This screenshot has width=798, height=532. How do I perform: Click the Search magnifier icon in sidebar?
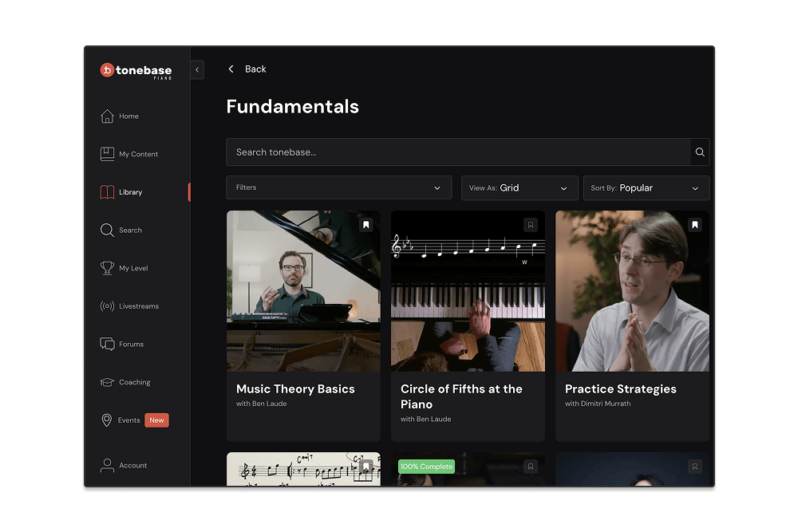[x=107, y=230]
